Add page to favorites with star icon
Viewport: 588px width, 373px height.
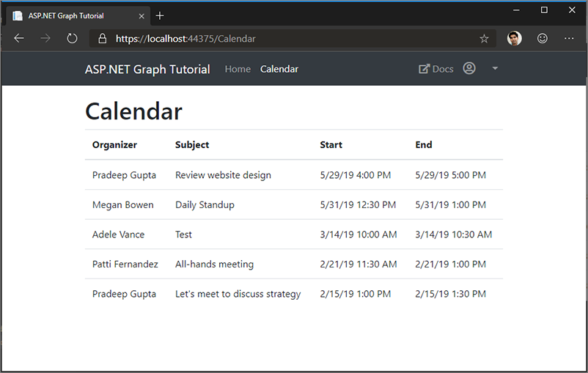484,39
